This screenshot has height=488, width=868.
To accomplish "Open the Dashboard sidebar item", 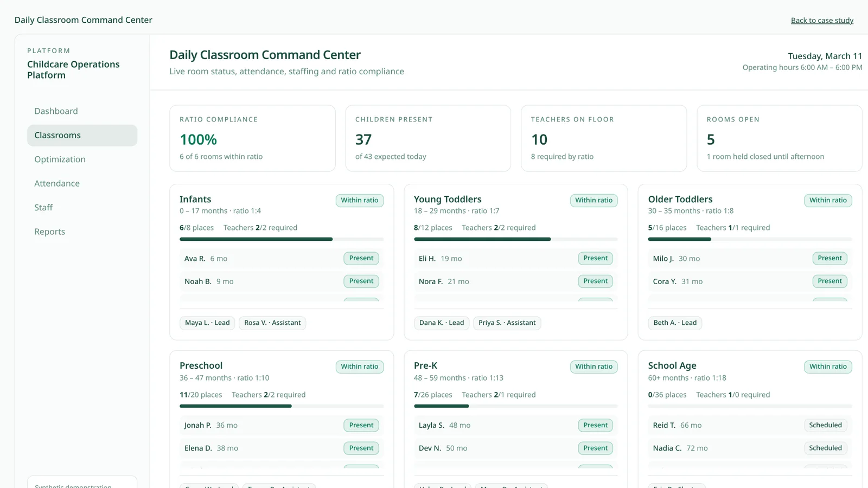I will click(x=82, y=111).
